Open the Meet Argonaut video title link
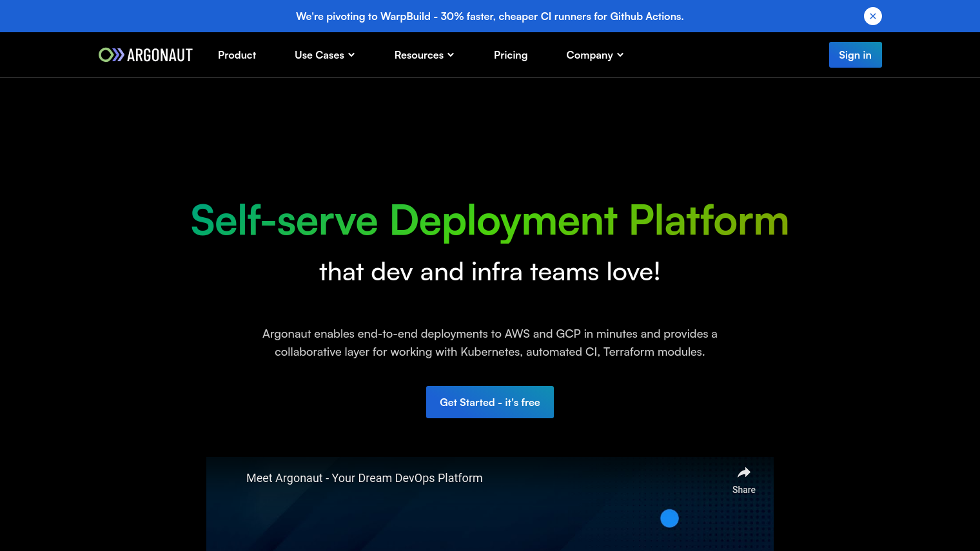This screenshot has height=551, width=980. 364,478
